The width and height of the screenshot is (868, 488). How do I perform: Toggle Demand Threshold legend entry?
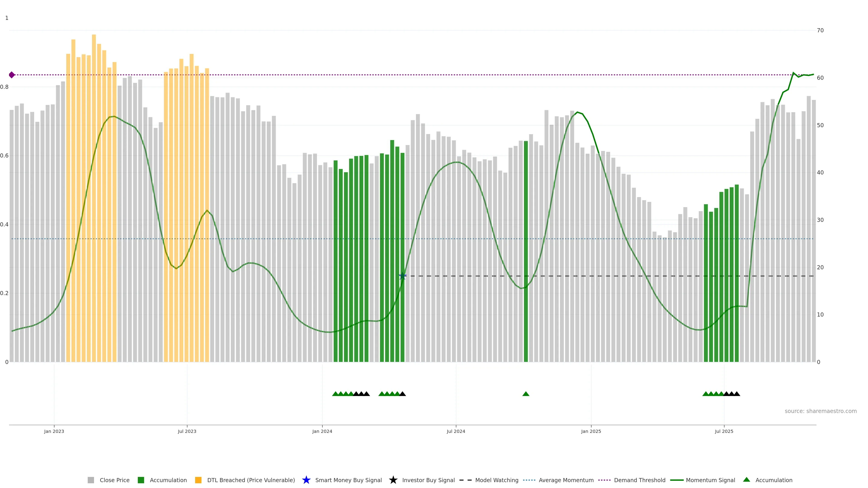point(639,480)
